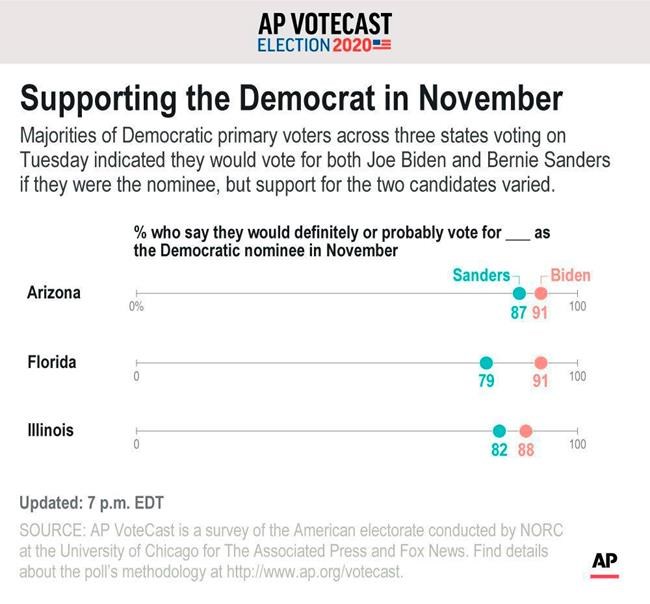Click the 0% axis label on Arizona row
Image resolution: width=650 pixels, height=604 pixels.
137,307
